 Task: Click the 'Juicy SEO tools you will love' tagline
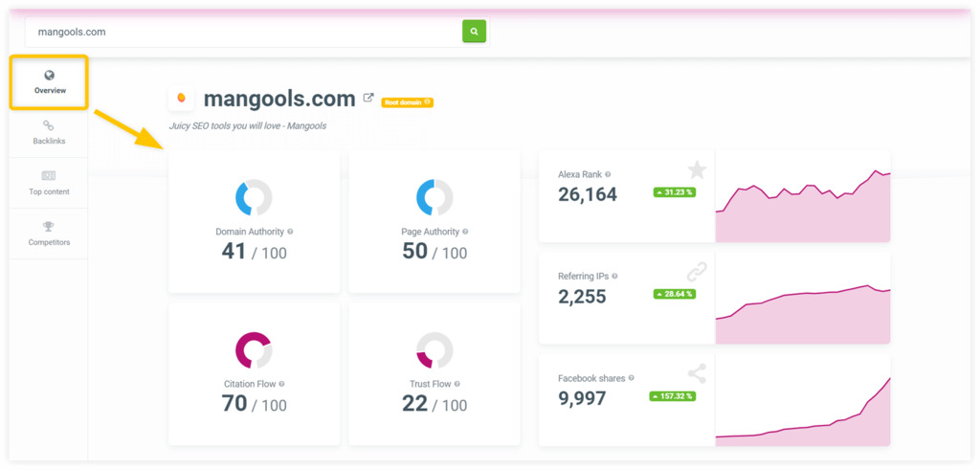click(x=248, y=125)
